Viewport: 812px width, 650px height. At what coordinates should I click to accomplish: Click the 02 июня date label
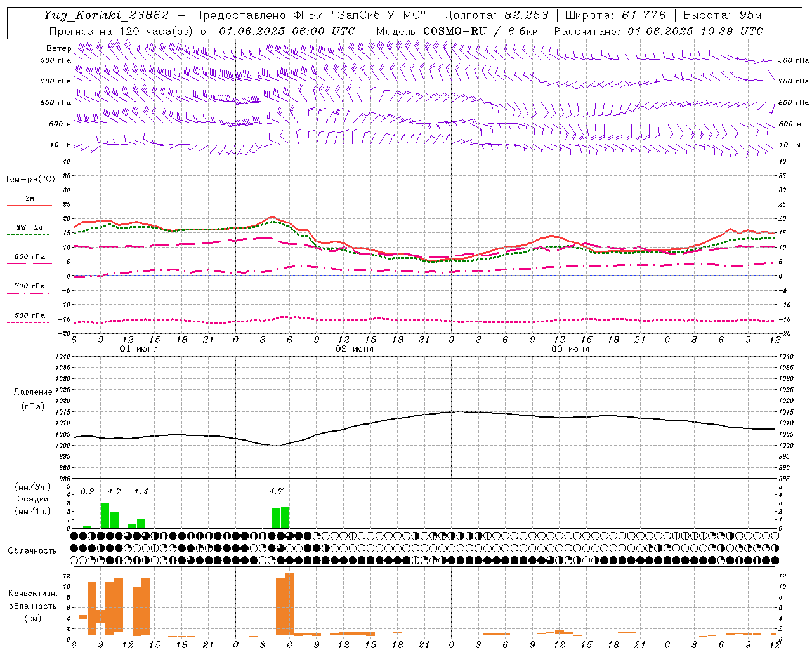click(355, 348)
